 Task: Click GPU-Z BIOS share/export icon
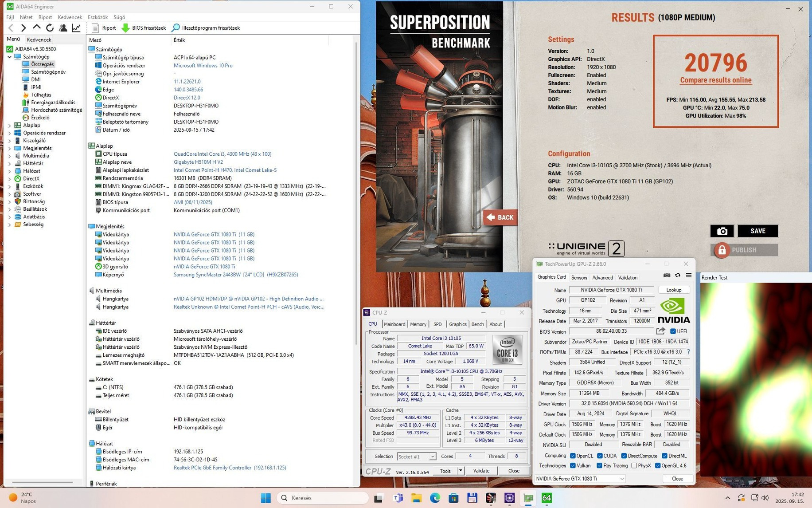point(660,331)
